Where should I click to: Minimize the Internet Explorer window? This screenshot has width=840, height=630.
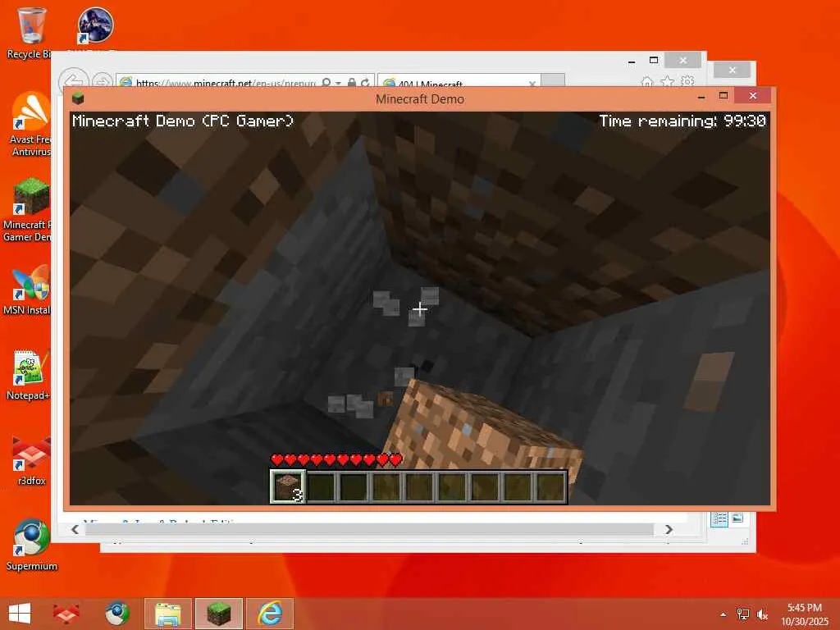[x=632, y=61]
